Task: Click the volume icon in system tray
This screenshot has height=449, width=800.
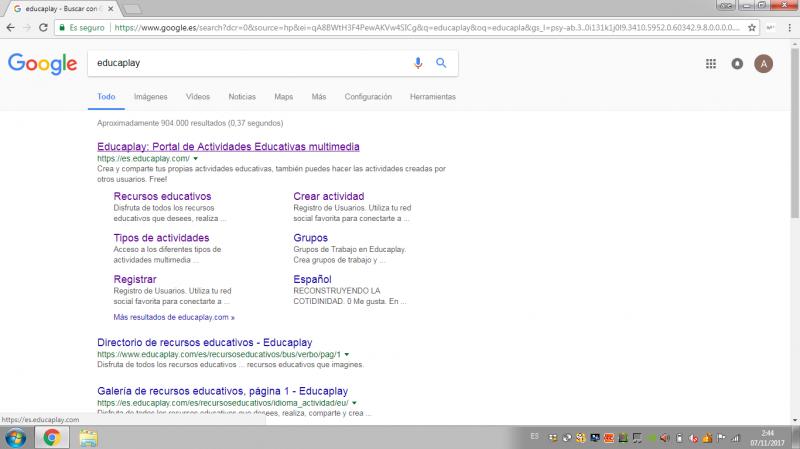Action: click(x=665, y=438)
